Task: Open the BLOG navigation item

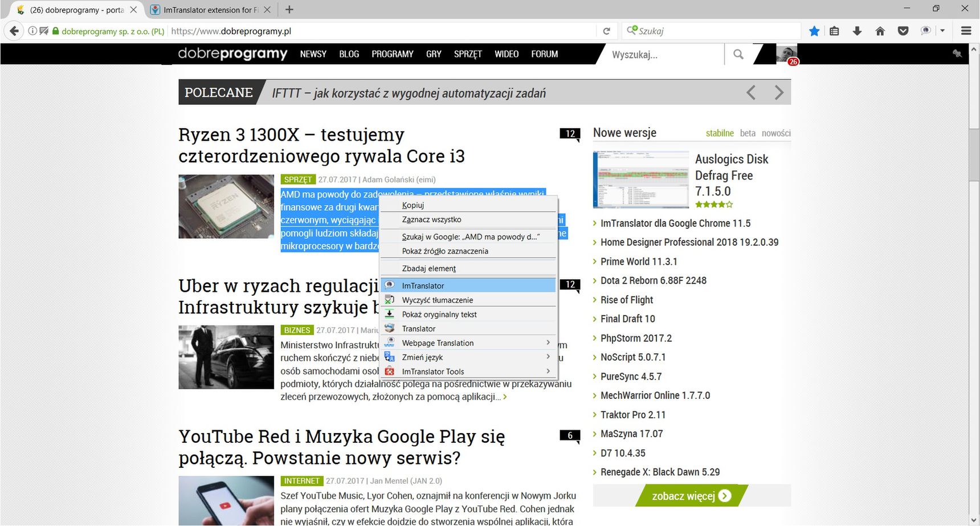Action: pyautogui.click(x=349, y=54)
